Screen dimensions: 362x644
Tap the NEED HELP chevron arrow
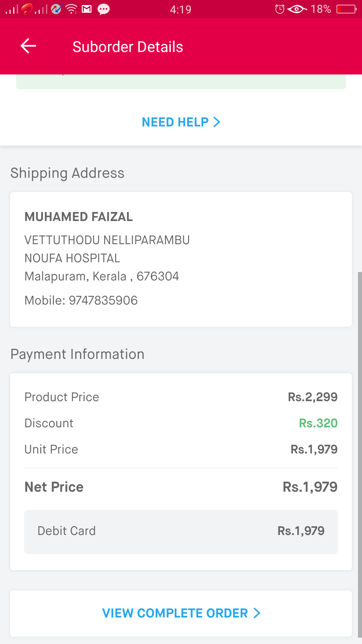217,122
